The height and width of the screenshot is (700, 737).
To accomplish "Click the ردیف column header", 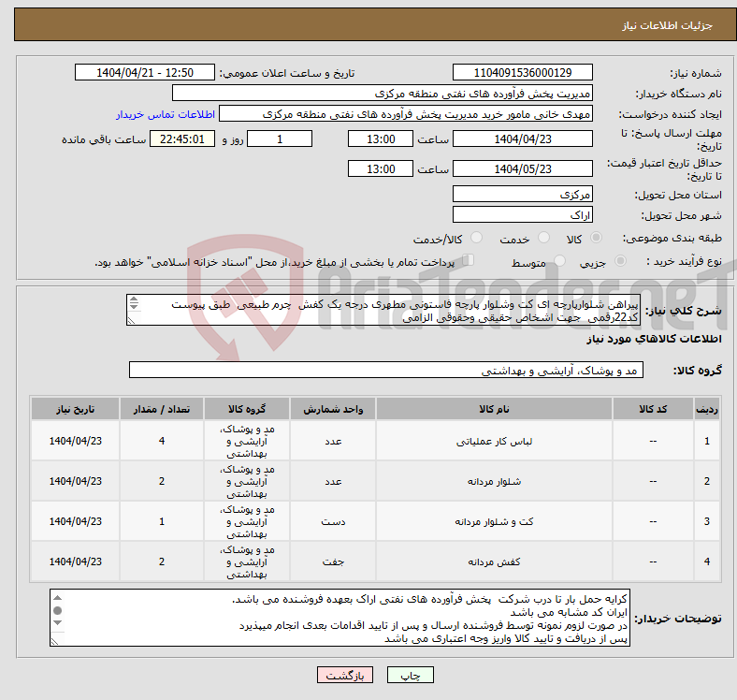I will click(706, 409).
